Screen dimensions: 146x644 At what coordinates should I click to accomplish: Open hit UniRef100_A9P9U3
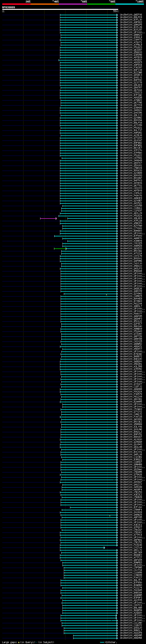tap(131, 22)
